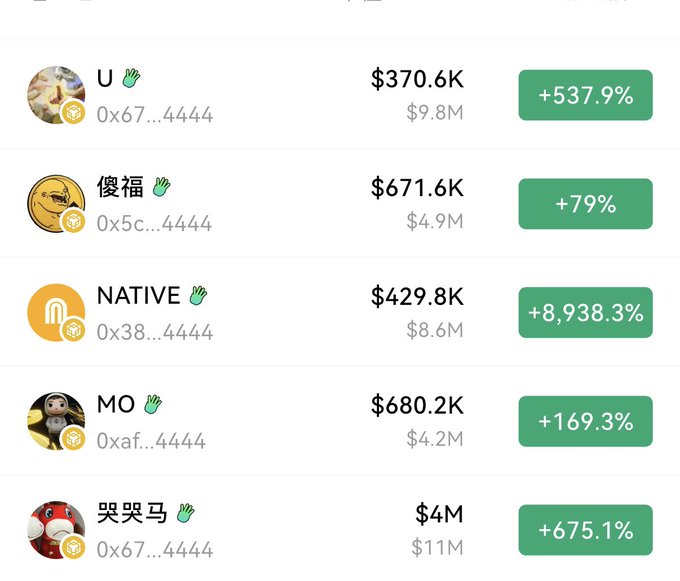The image size is (680, 581).
Task: Click the green hand icon beside 傻福
Action: (161, 186)
